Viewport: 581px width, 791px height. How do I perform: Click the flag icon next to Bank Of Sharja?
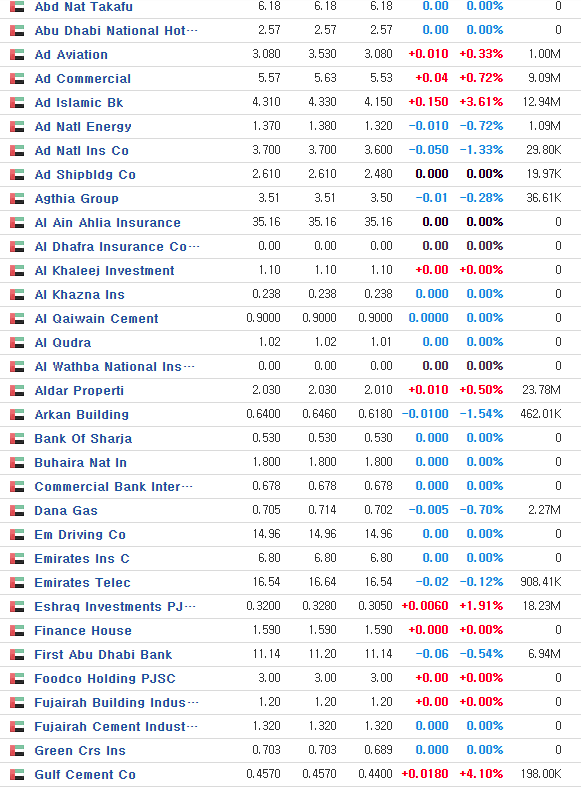pyautogui.click(x=17, y=438)
